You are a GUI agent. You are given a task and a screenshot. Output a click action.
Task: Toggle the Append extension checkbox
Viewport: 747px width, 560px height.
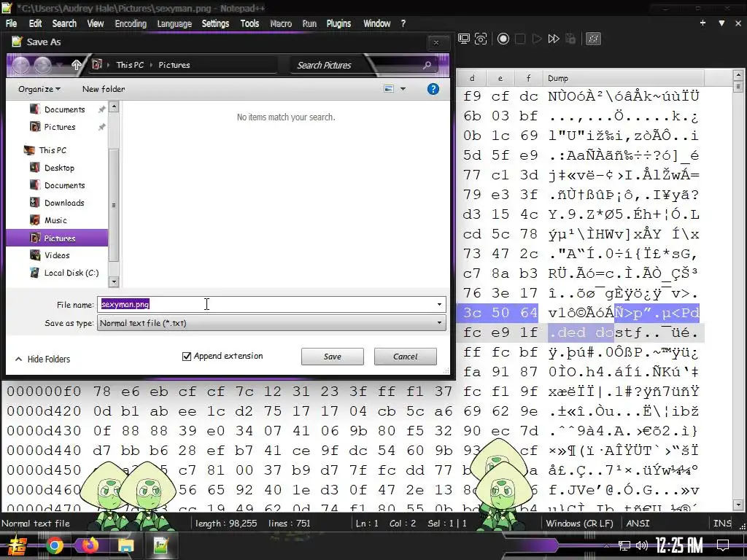[x=187, y=356]
